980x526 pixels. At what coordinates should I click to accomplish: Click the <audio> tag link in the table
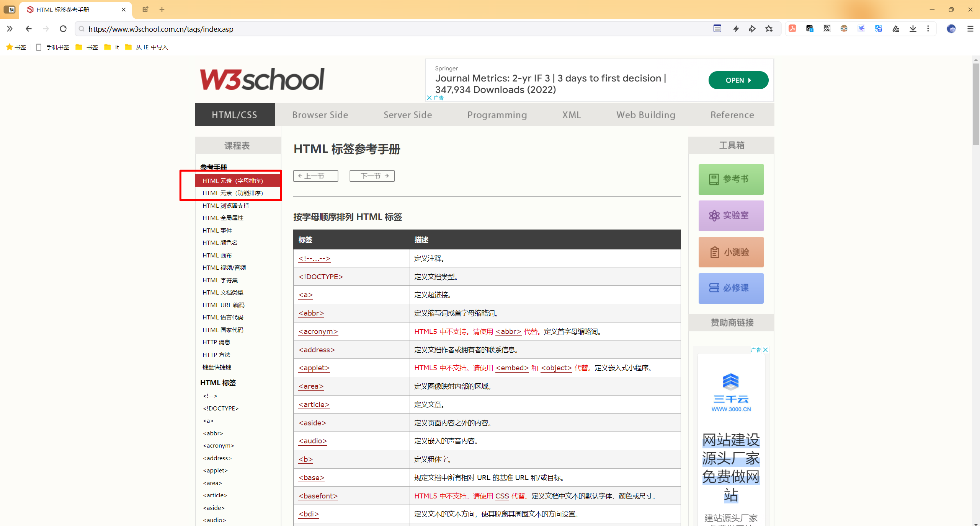313,441
